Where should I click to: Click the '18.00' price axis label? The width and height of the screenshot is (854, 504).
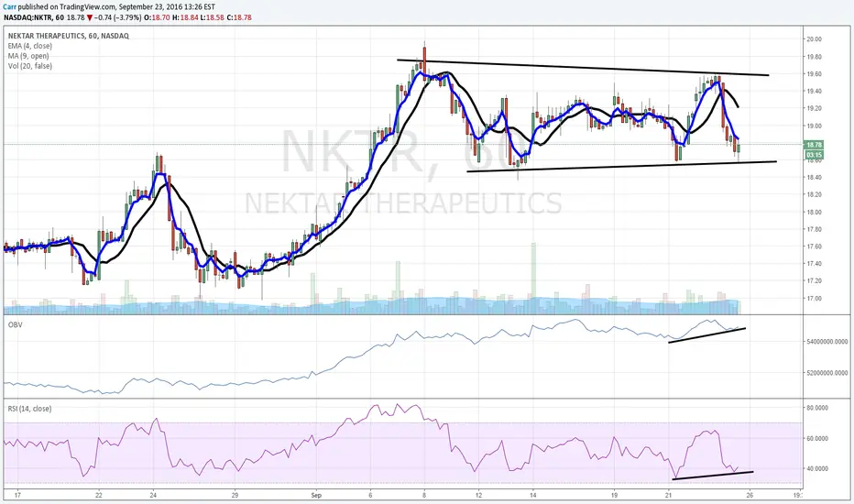point(815,212)
